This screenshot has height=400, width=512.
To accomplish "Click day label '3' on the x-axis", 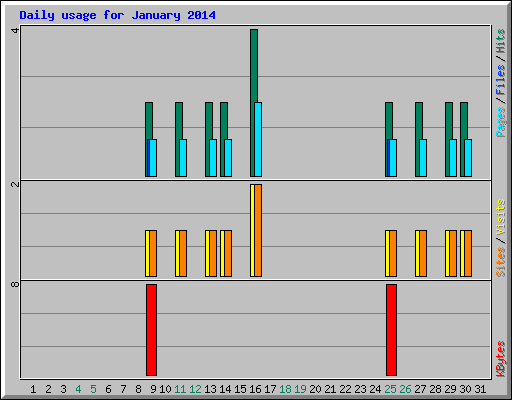I will [x=63, y=389].
